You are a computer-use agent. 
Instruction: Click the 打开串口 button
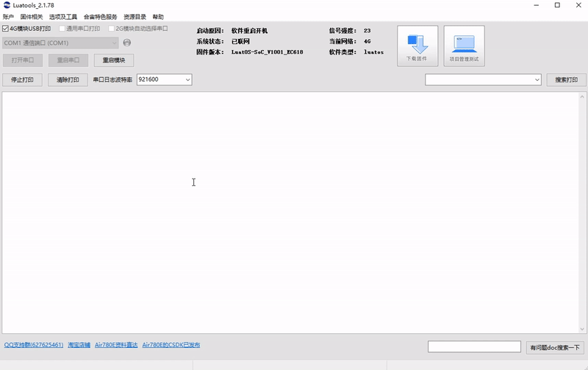pos(23,60)
